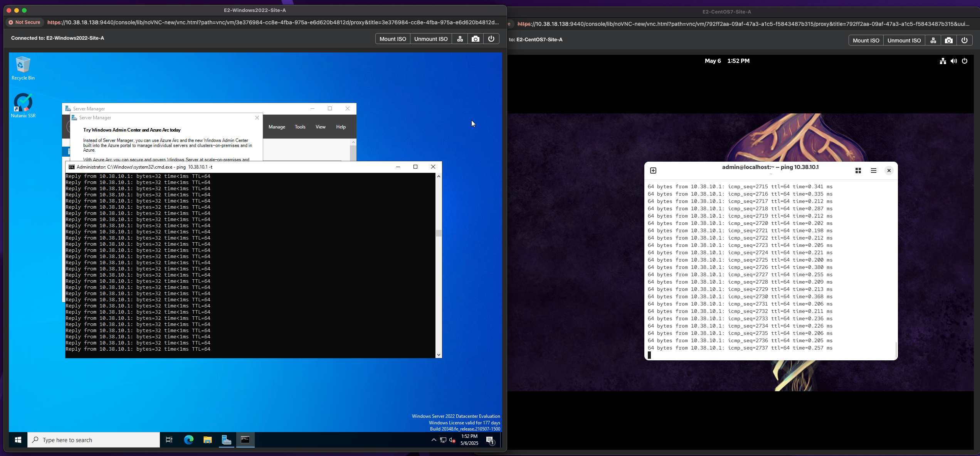Click GNOME volume status icon

tap(954, 61)
